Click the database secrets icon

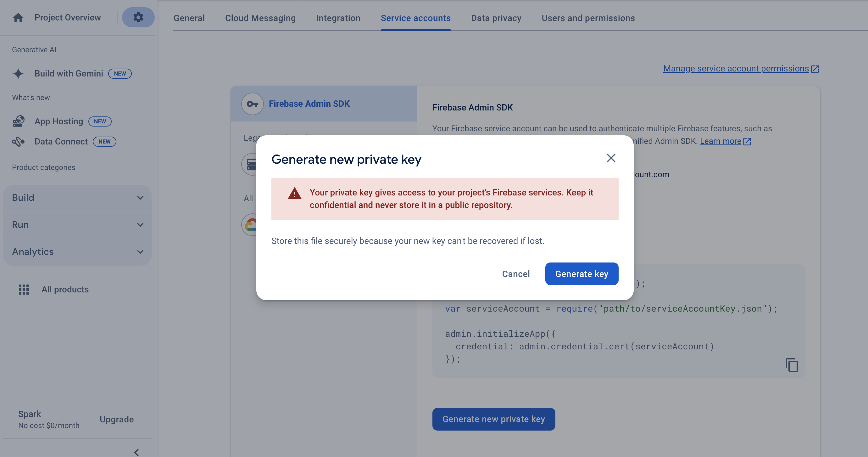(250, 164)
